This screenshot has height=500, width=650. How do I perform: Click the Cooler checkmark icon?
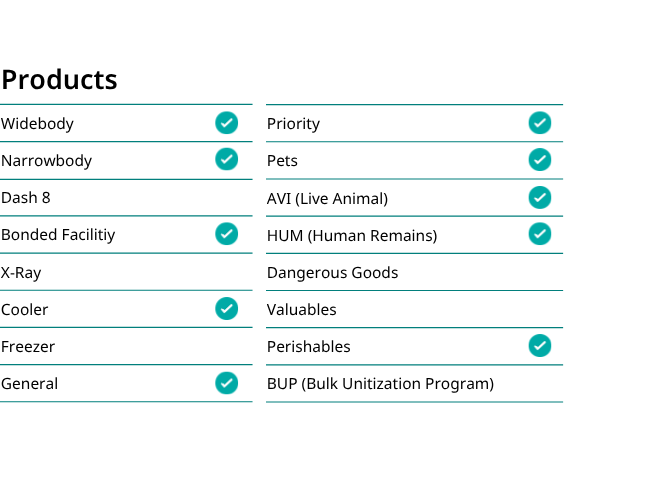[226, 308]
